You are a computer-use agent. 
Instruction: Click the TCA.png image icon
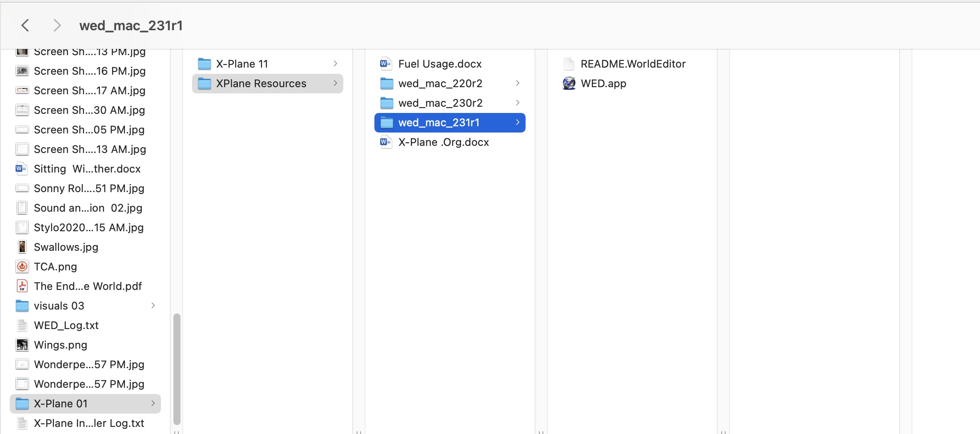(x=22, y=266)
